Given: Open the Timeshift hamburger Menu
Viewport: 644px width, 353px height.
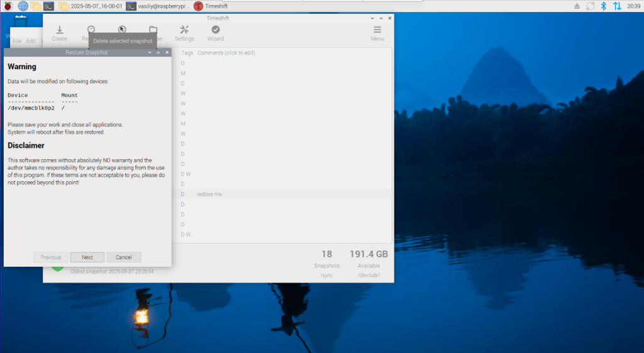Looking at the screenshot, I should pyautogui.click(x=377, y=33).
